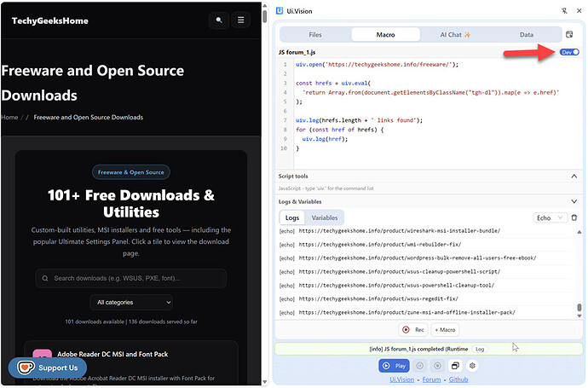Select the heart cup icon in Support Us
This screenshot has height=388, width=588.
26,368
